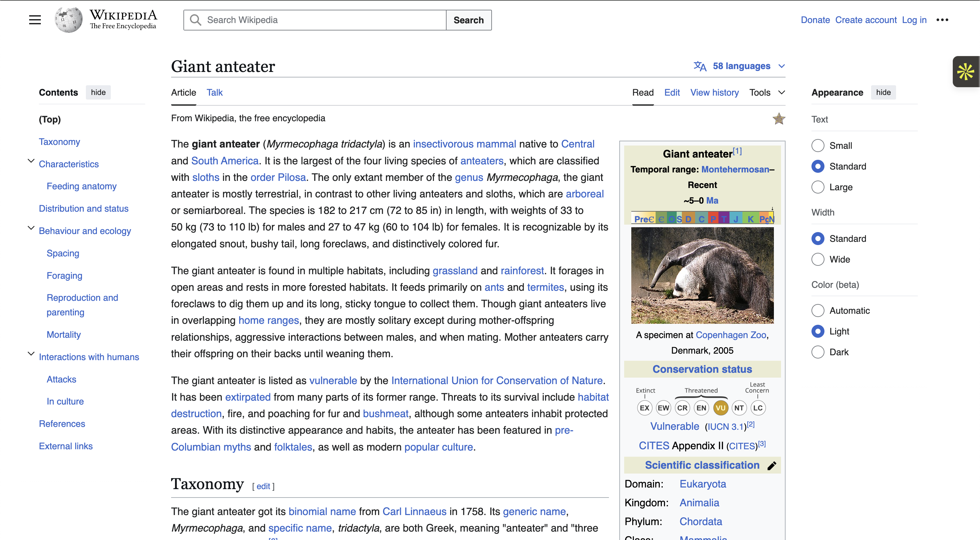Open the hamburger main menu
Image resolution: width=980 pixels, height=540 pixels.
pyautogui.click(x=35, y=20)
